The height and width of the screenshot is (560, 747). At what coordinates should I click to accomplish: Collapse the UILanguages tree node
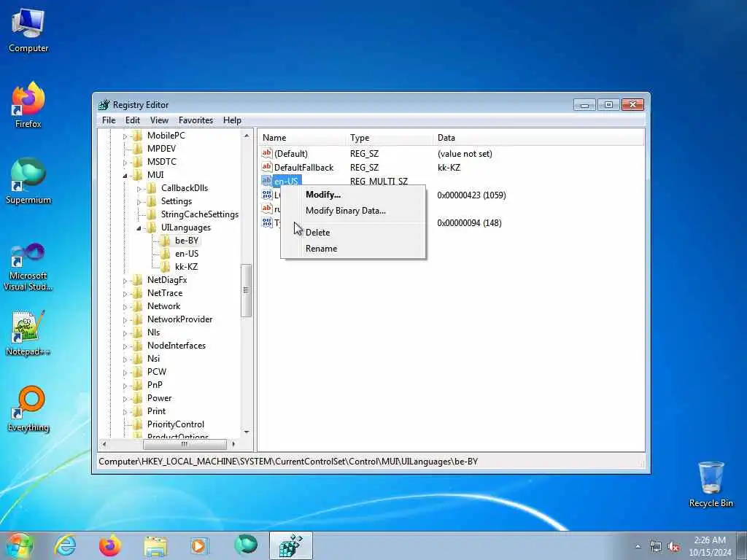pyautogui.click(x=139, y=227)
